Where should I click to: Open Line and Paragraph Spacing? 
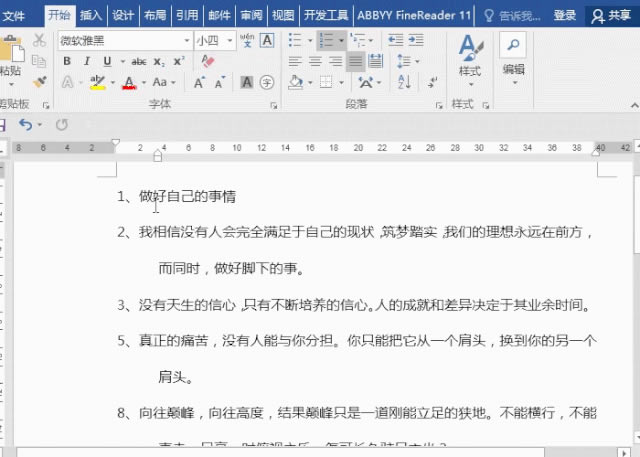pyautogui.click(x=404, y=62)
